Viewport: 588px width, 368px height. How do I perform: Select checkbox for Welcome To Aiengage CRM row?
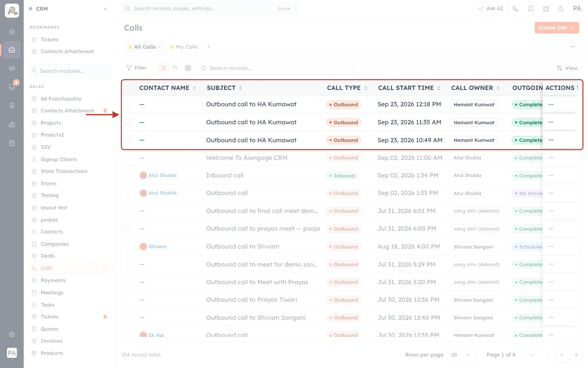127,157
